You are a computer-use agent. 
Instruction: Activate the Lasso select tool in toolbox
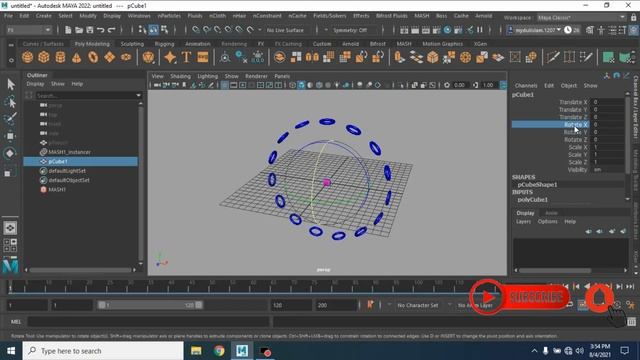tap(10, 102)
